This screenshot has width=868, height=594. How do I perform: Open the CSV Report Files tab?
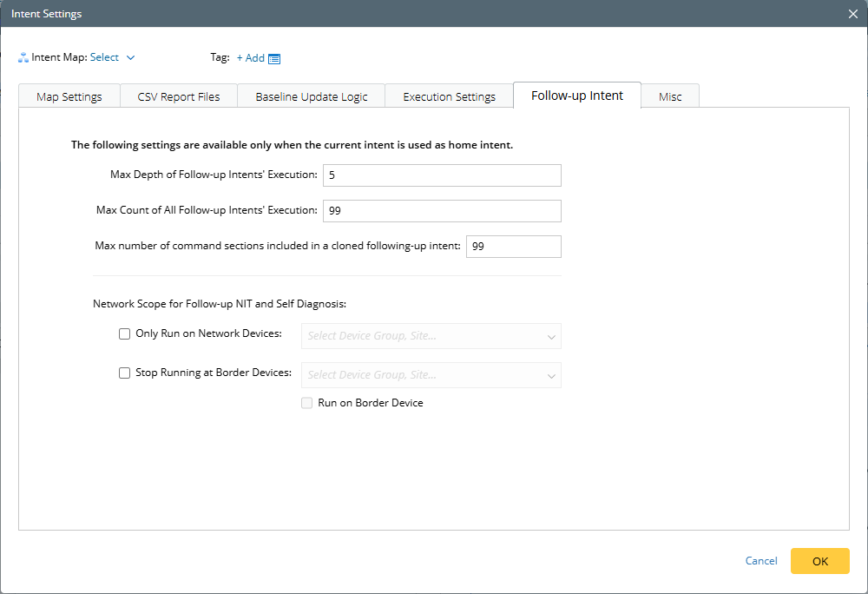point(179,96)
